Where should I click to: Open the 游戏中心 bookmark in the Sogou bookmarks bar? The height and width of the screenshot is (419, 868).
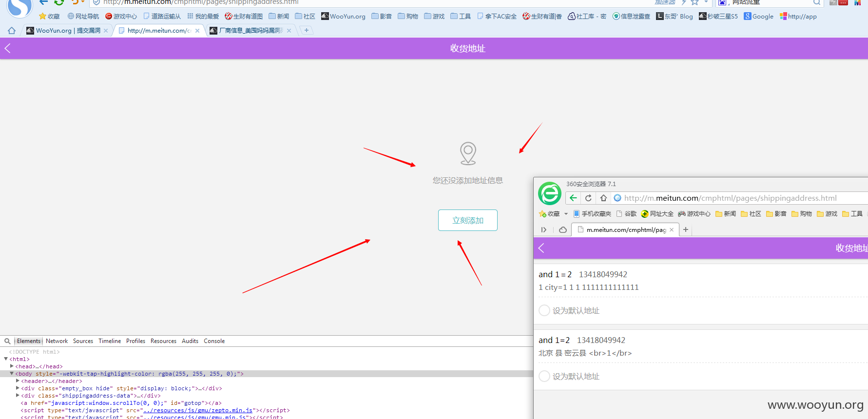121,17
